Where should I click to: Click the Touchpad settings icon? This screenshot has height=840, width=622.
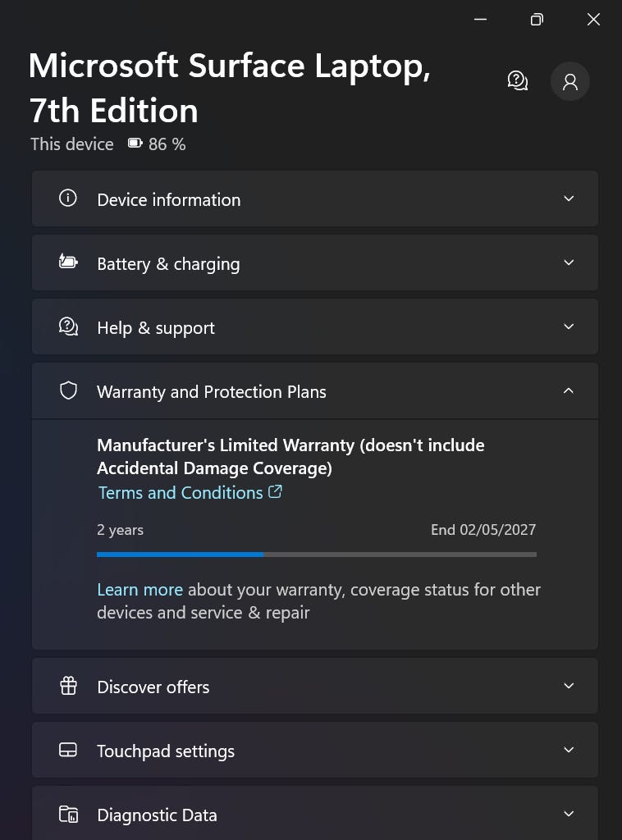pyautogui.click(x=68, y=750)
